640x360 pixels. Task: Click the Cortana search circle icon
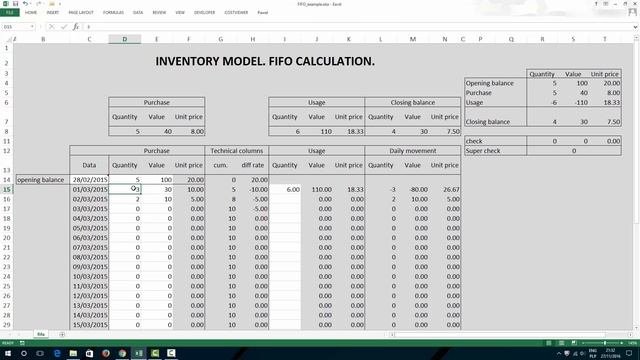[24, 353]
